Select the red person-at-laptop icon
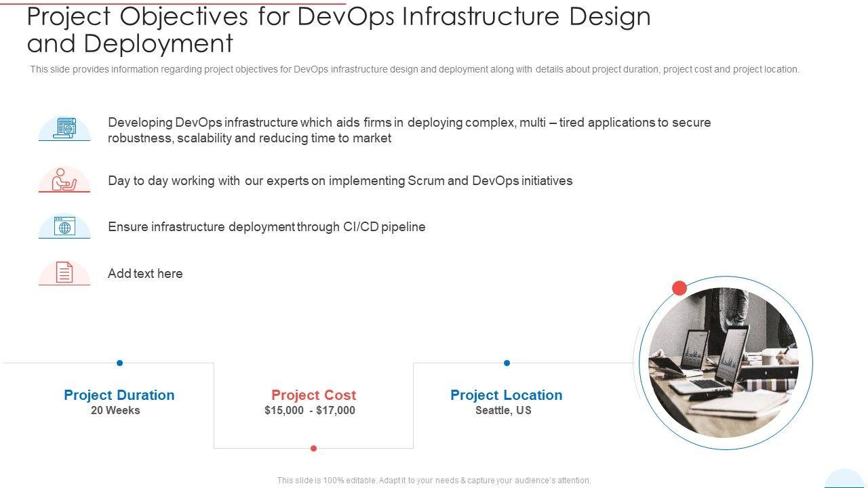The image size is (868, 488). pyautogui.click(x=64, y=180)
